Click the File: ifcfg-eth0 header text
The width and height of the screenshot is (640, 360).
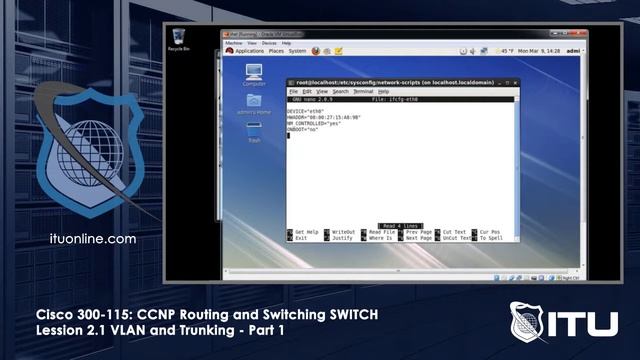tap(395, 99)
